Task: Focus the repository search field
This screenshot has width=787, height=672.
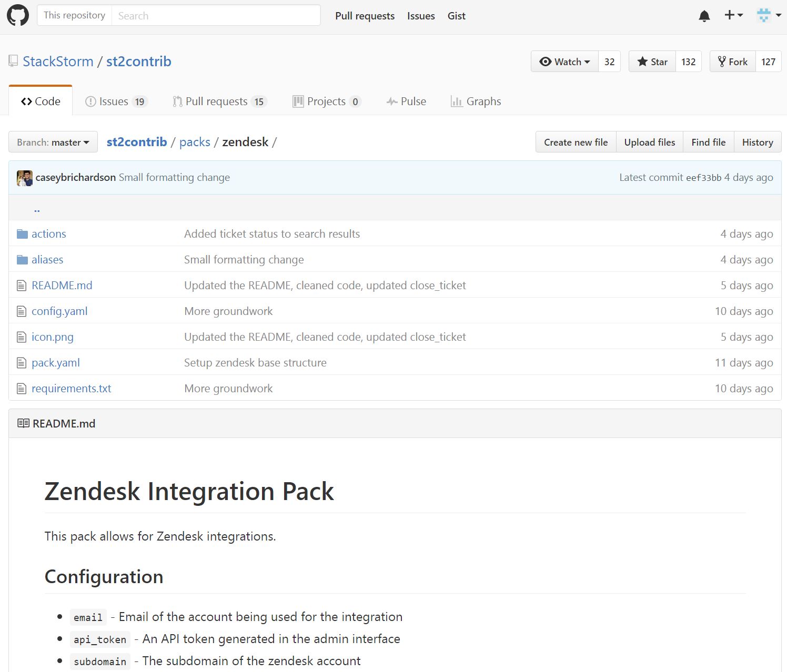Action: coord(216,15)
